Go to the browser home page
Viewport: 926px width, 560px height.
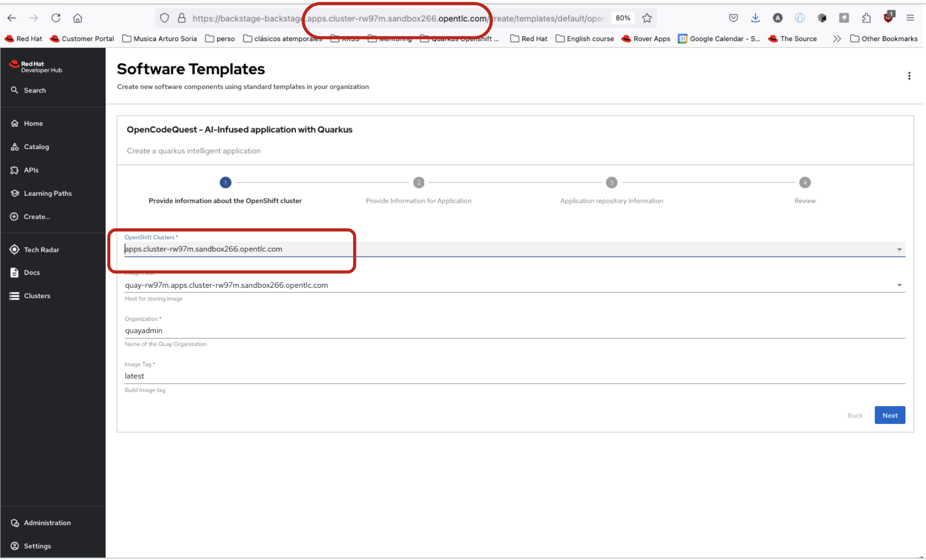78,18
